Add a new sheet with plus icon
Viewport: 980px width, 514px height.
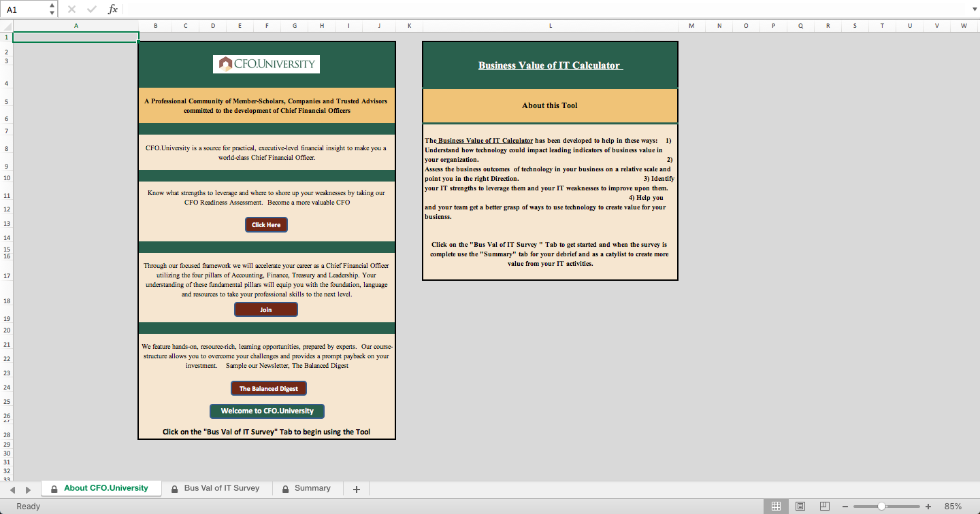pyautogui.click(x=356, y=489)
